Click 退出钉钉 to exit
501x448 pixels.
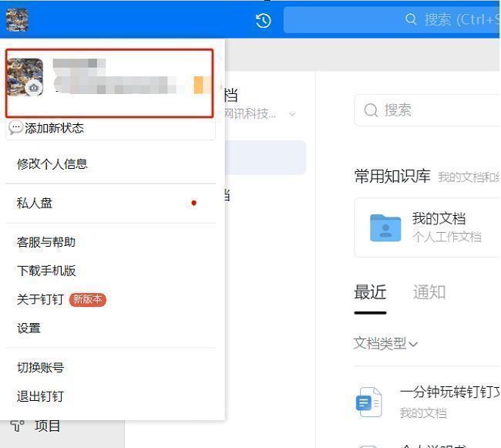pyautogui.click(x=40, y=396)
